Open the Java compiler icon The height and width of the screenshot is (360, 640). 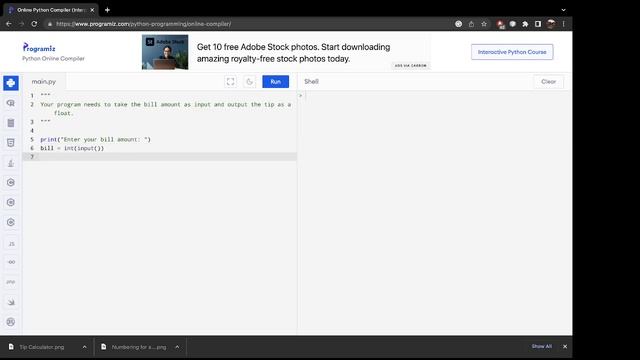[x=11, y=163]
